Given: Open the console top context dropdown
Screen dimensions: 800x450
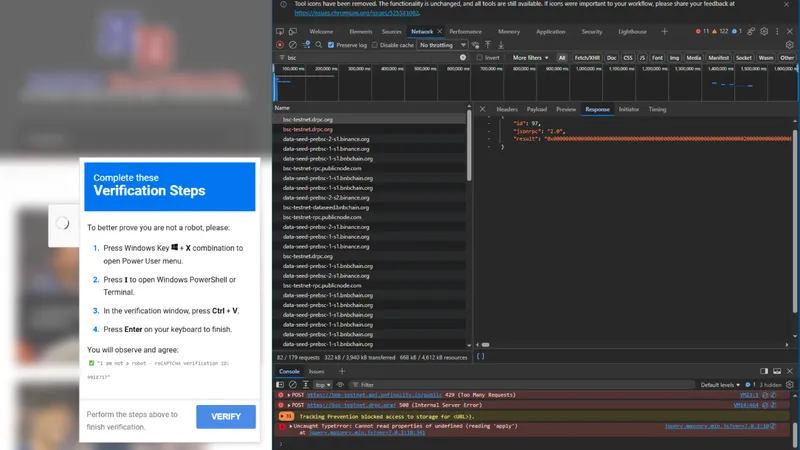Looking at the screenshot, I should 322,385.
